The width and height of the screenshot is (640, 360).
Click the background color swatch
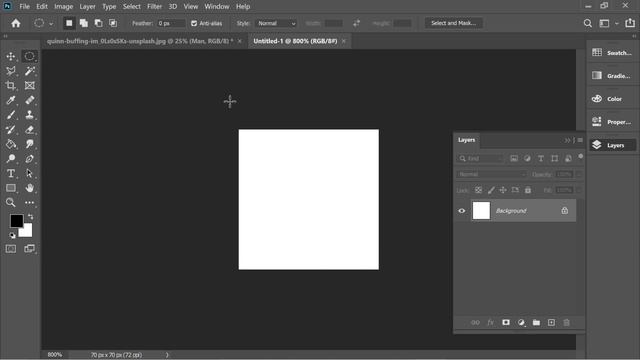27,232
